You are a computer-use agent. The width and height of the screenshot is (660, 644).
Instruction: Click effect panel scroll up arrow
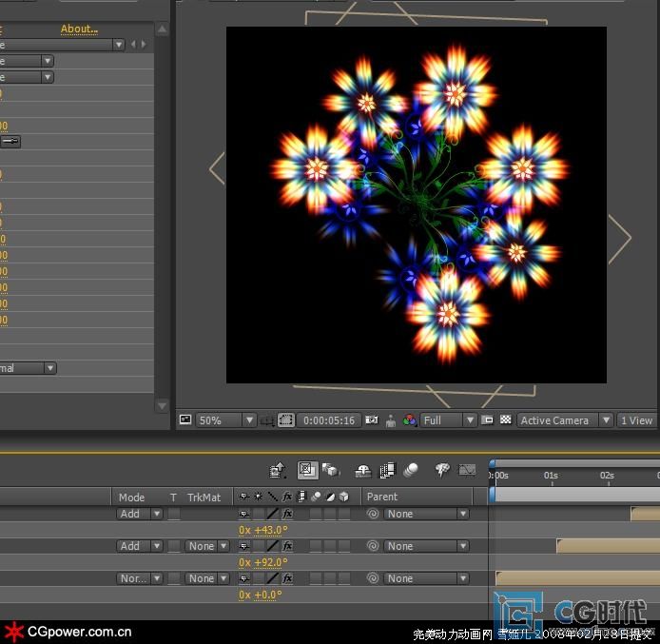(162, 29)
